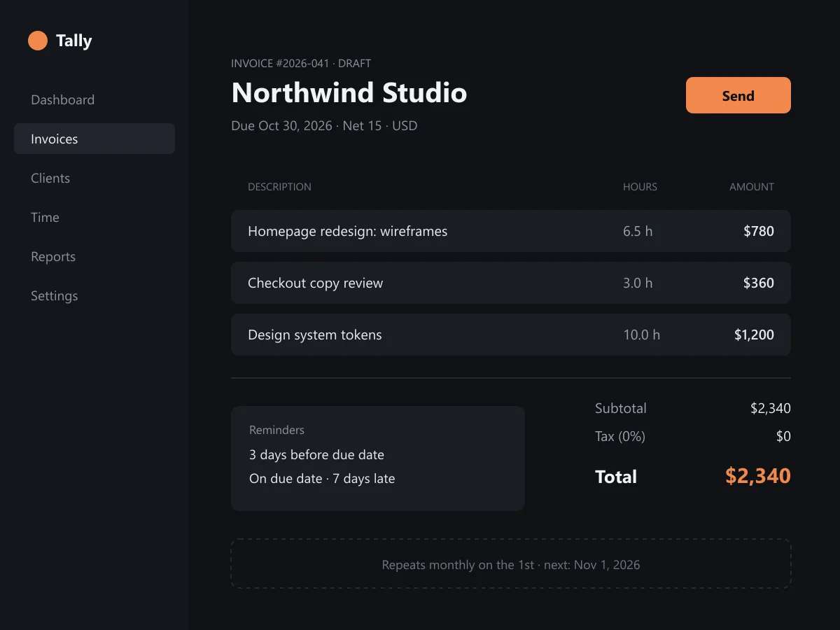Select Invoices in the sidebar
Image resolution: width=840 pixels, height=630 pixels.
(94, 139)
